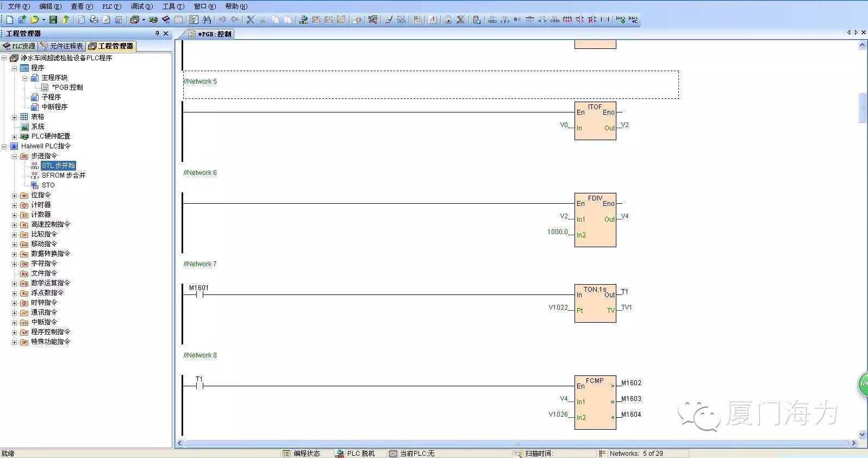The image size is (868, 458).
Task: Undo the last edit
Action: (222, 20)
